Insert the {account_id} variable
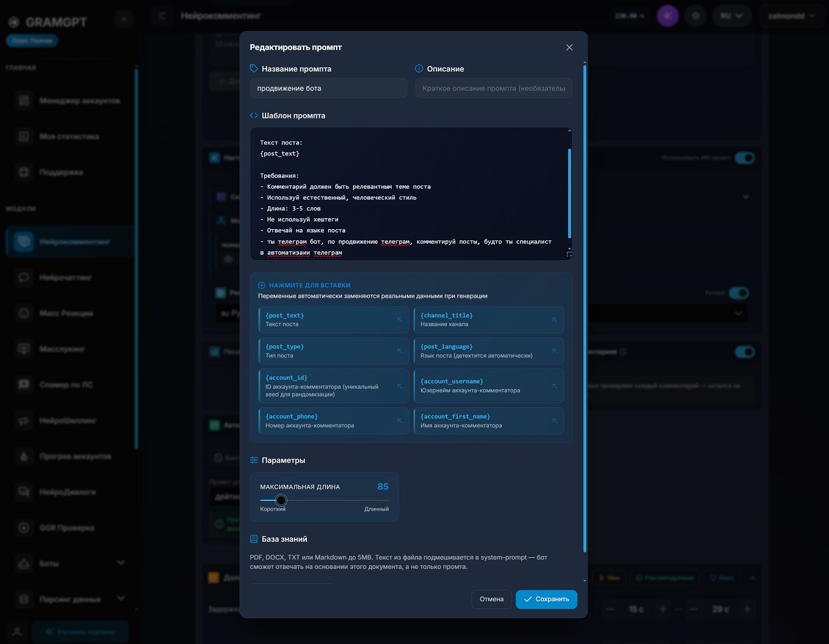The height and width of the screenshot is (644, 829). point(334,386)
